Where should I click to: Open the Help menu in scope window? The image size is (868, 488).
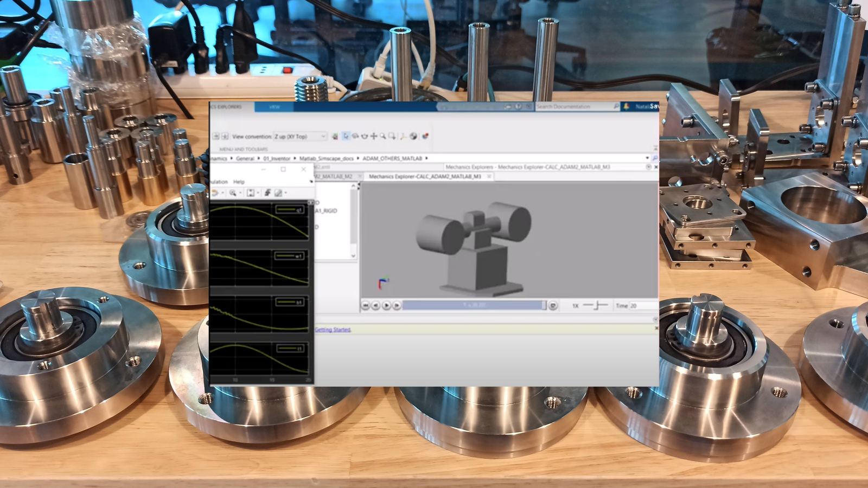(239, 182)
